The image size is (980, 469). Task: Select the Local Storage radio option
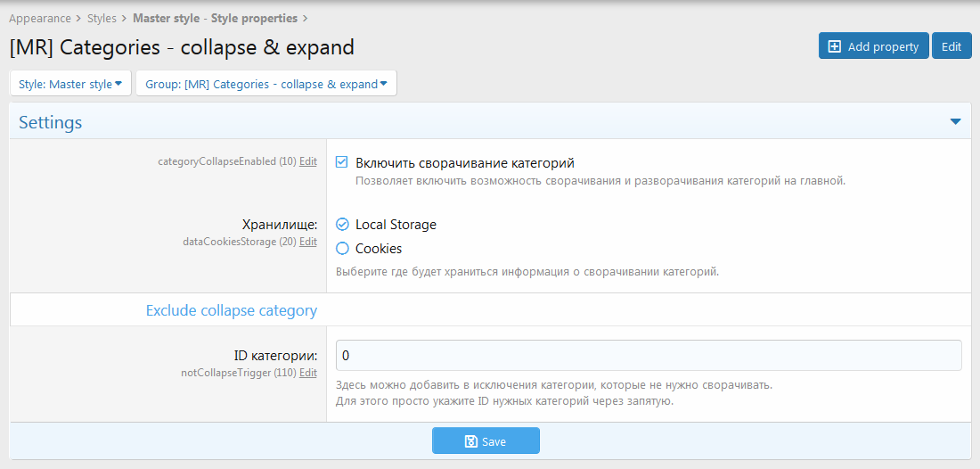click(342, 225)
